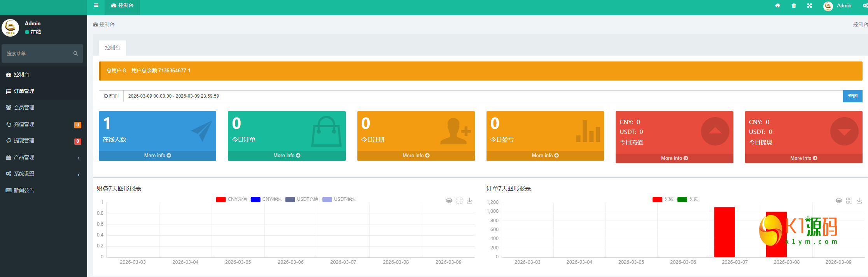Toggle the CNY提现 legend series
868x277 pixels.
pos(266,199)
